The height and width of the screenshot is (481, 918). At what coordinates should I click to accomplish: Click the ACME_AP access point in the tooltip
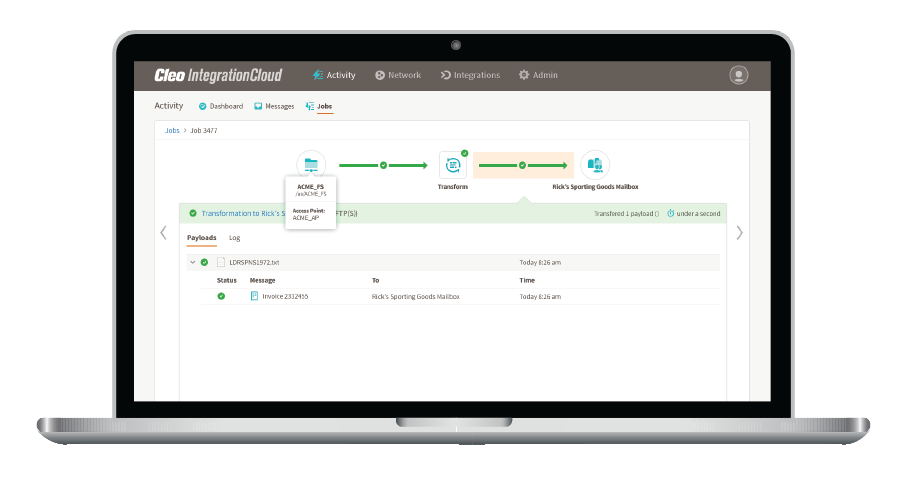[306, 218]
